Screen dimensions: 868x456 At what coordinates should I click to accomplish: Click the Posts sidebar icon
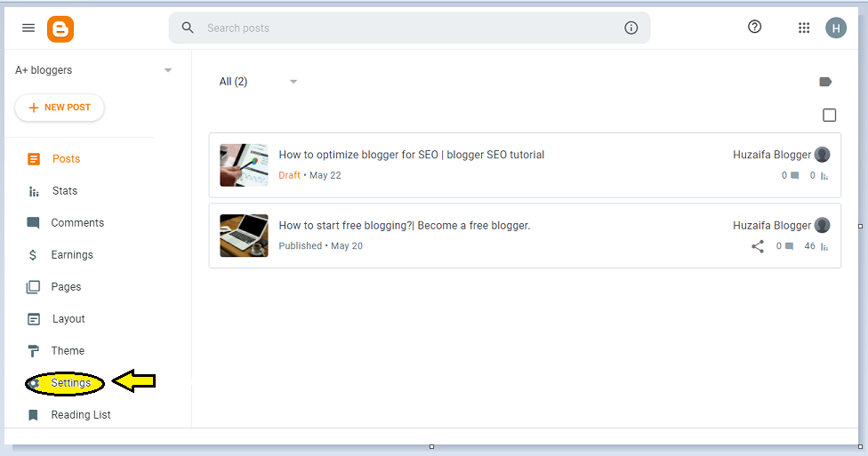pos(34,159)
